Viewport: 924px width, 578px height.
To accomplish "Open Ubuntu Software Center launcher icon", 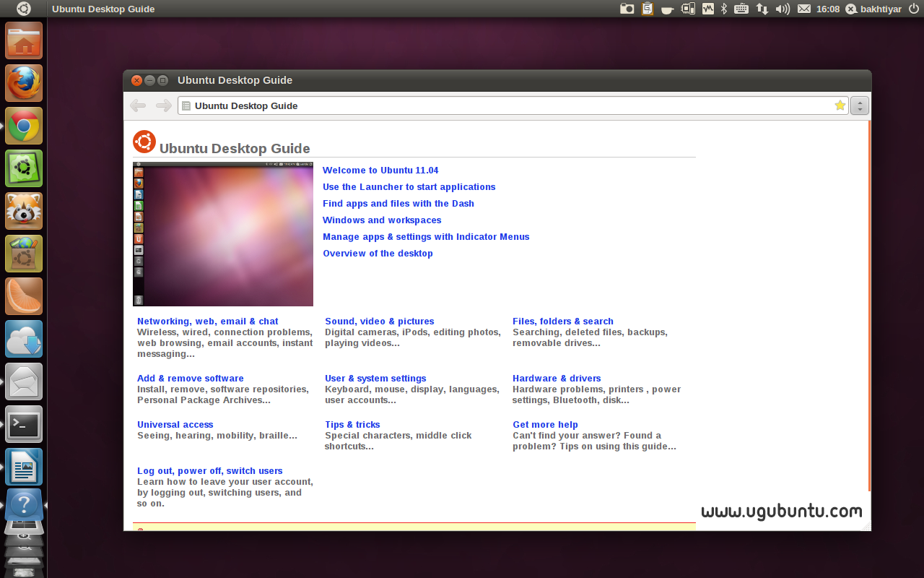I will [24, 254].
